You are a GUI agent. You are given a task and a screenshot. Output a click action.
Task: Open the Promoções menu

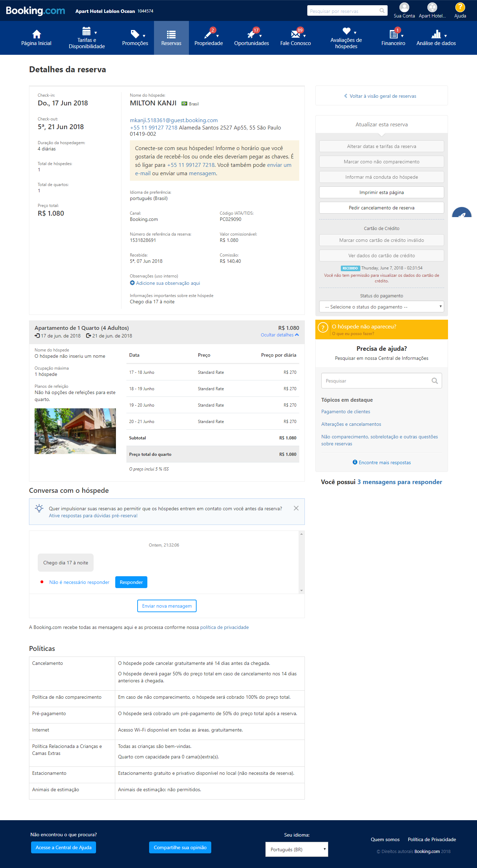pyautogui.click(x=135, y=38)
